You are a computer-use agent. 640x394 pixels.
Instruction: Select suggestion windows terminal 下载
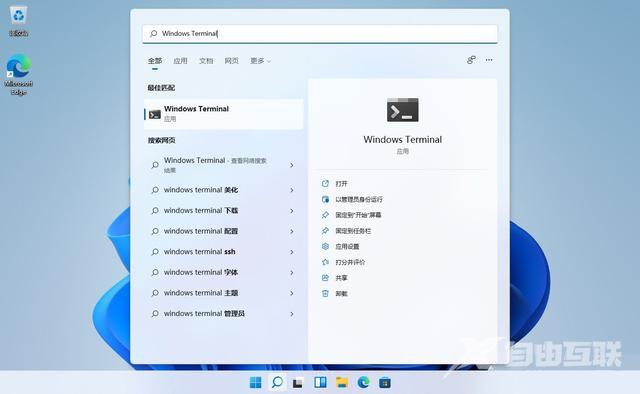coord(201,211)
